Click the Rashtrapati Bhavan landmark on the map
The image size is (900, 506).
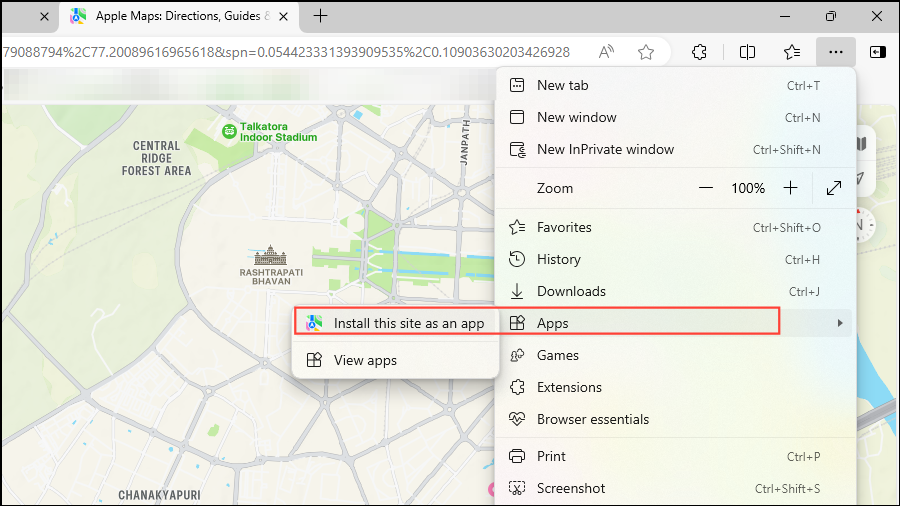click(x=271, y=265)
